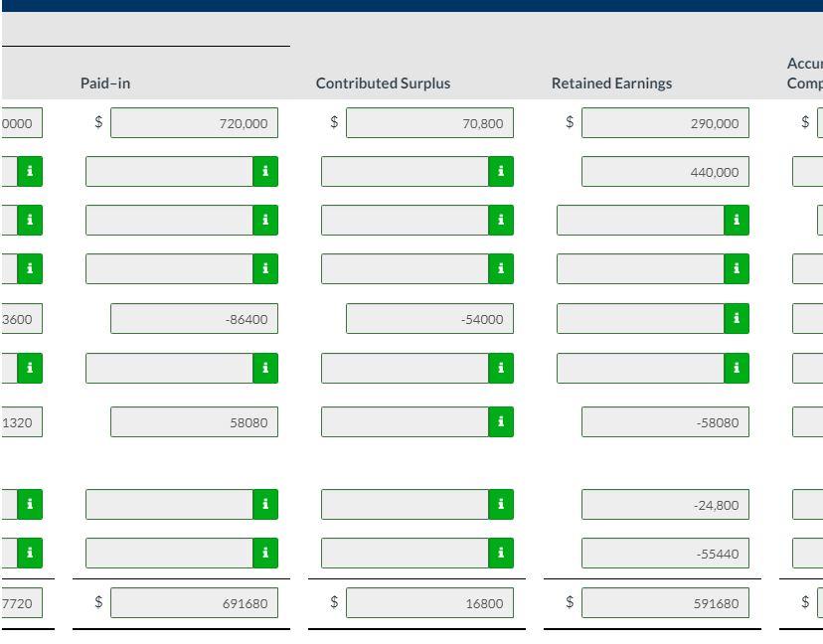Select the Contributed Surplus field showing 70,800
Screen dimensions: 823x644
coord(429,123)
